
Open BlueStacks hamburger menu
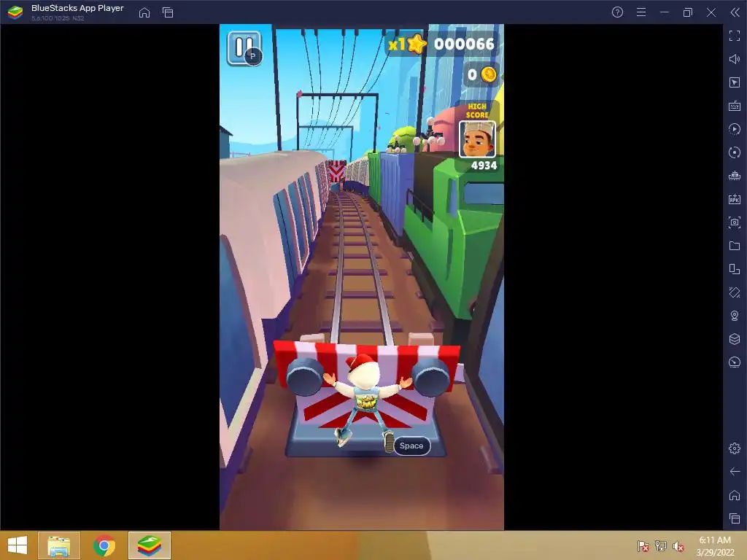[641, 12]
